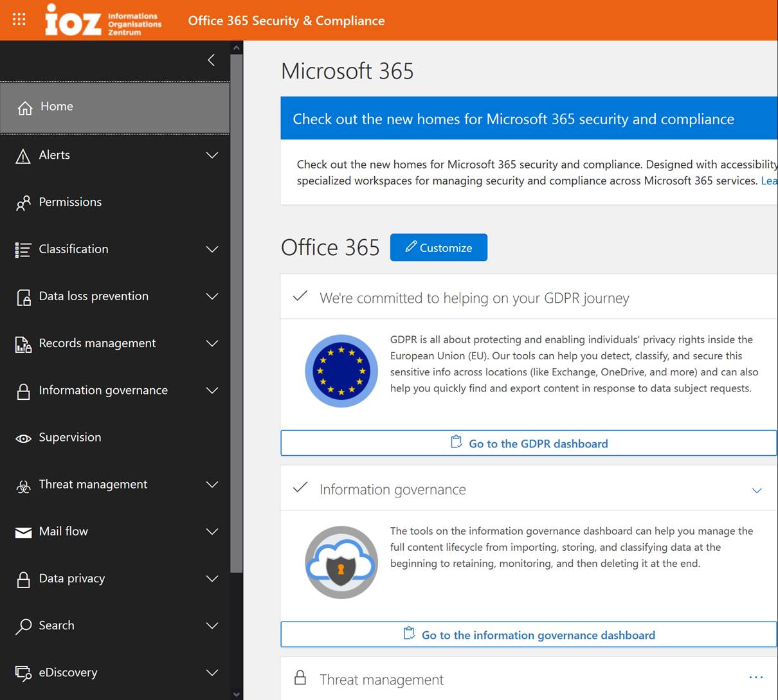Expand the Search menu chevron

[x=212, y=625]
